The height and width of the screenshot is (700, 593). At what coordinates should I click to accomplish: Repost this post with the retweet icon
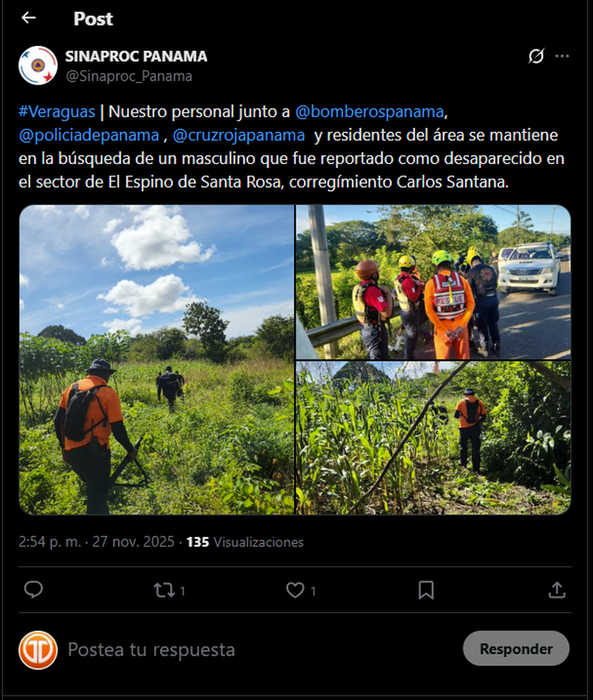tap(164, 590)
